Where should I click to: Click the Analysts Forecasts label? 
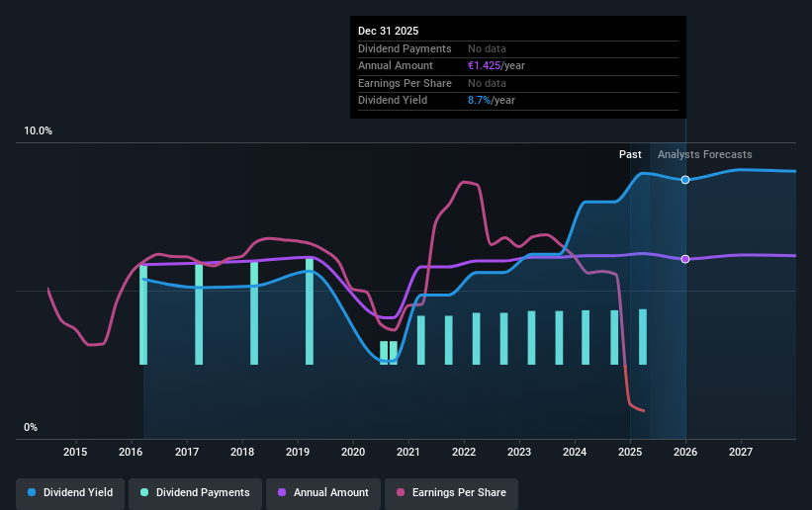[x=705, y=154]
